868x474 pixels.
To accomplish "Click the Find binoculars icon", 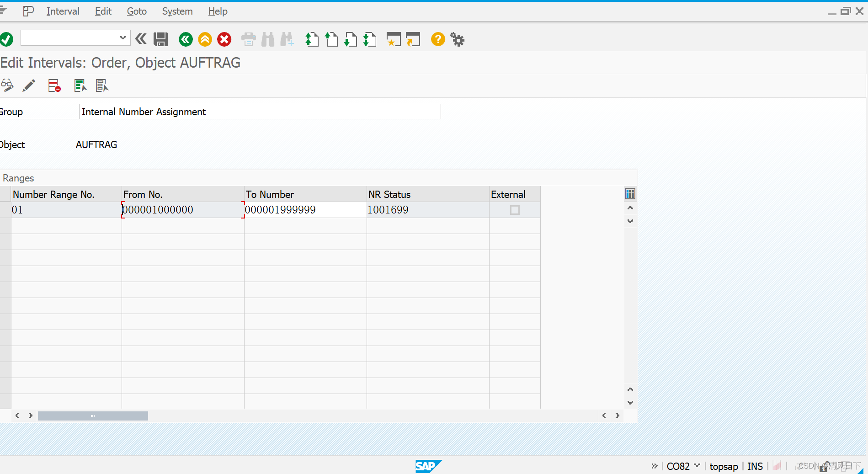I will pos(268,39).
